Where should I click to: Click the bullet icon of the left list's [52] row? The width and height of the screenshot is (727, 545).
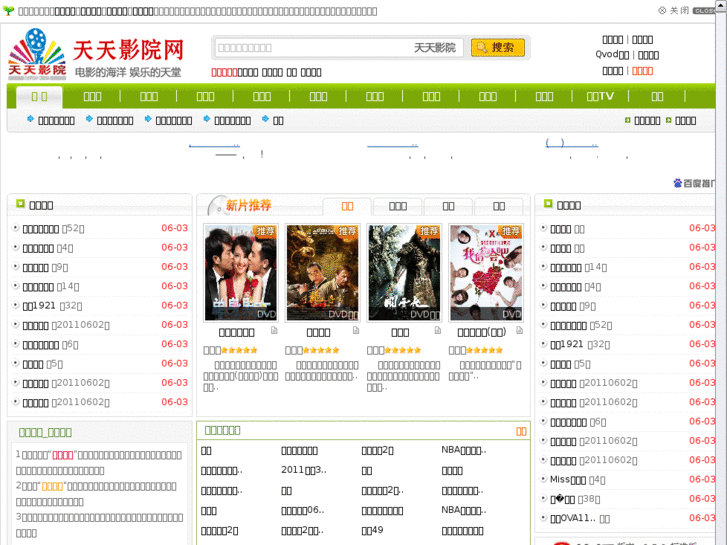16,227
